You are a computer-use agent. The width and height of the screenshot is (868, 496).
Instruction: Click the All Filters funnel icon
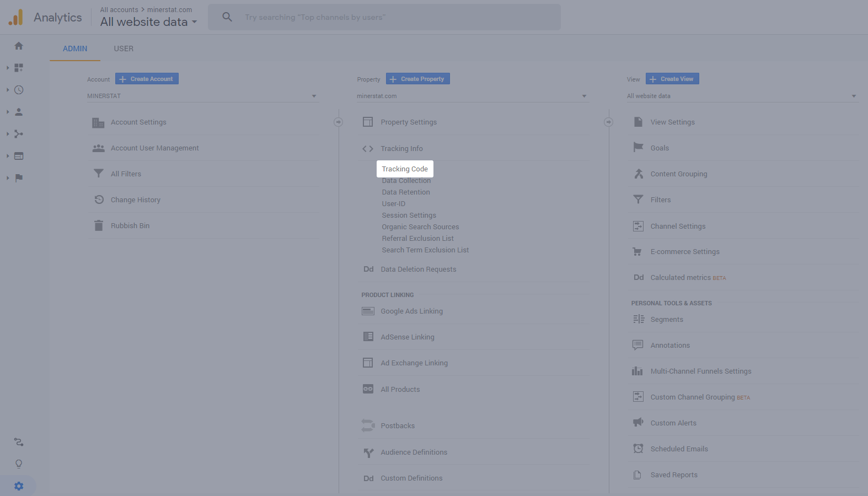(98, 174)
